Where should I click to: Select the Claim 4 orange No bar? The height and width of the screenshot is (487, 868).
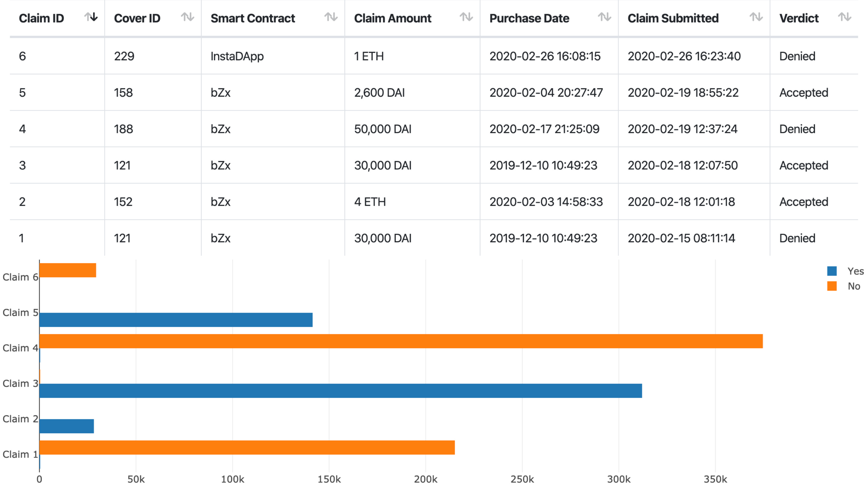pos(401,341)
